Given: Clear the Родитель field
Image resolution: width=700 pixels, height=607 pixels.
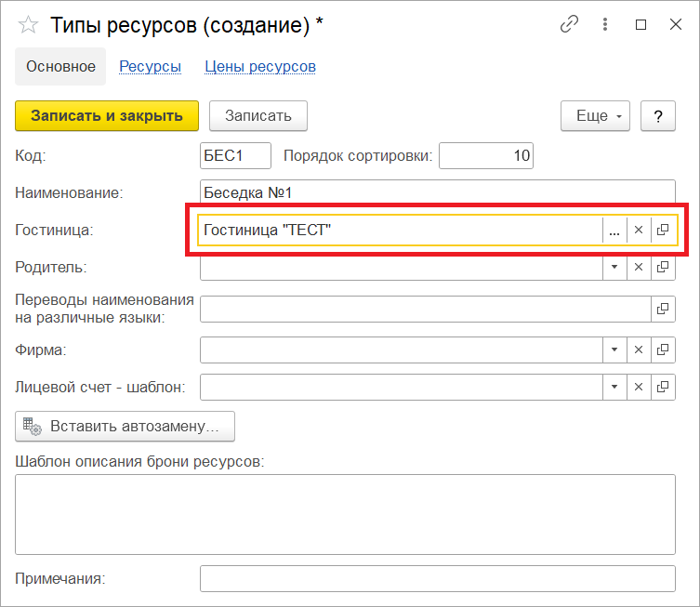Looking at the screenshot, I should click(639, 268).
